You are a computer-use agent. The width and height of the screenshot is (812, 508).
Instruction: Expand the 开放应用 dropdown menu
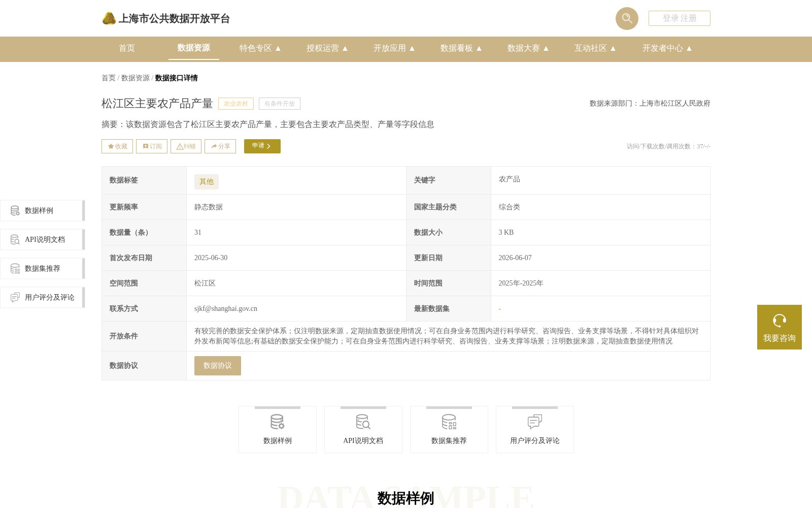click(x=394, y=48)
